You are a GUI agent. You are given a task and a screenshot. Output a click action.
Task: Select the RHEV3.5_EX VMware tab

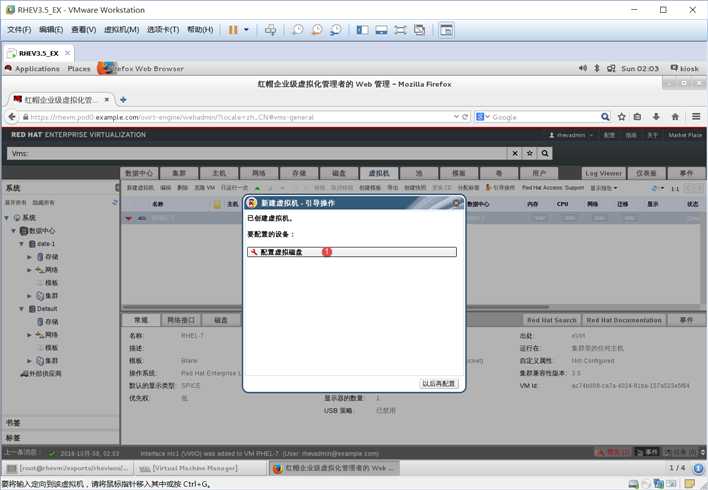pos(39,53)
